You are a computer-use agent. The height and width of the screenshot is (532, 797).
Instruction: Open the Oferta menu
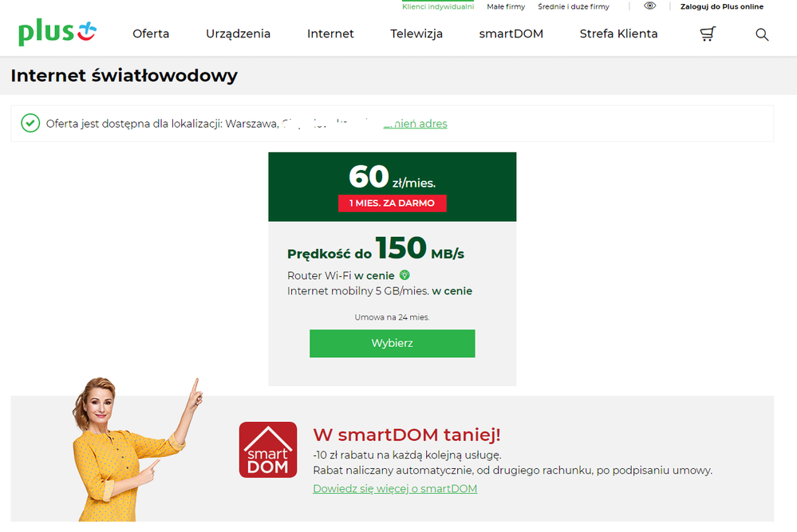(151, 33)
